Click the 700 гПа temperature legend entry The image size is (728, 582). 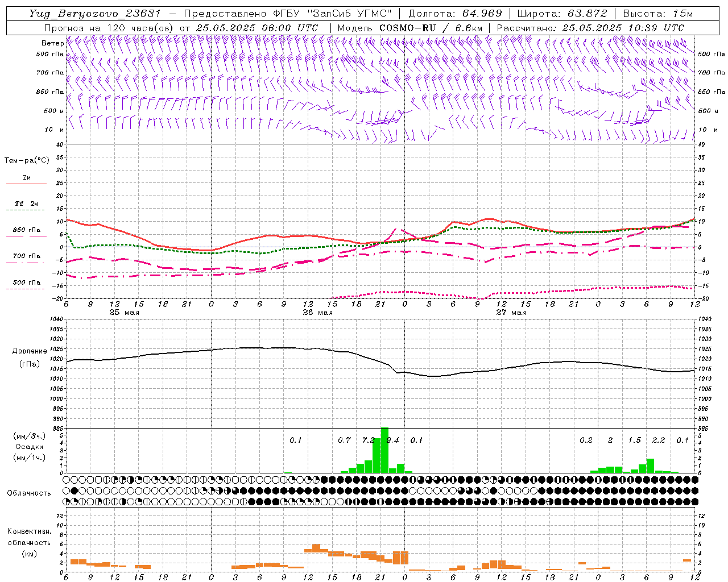[x=27, y=256]
